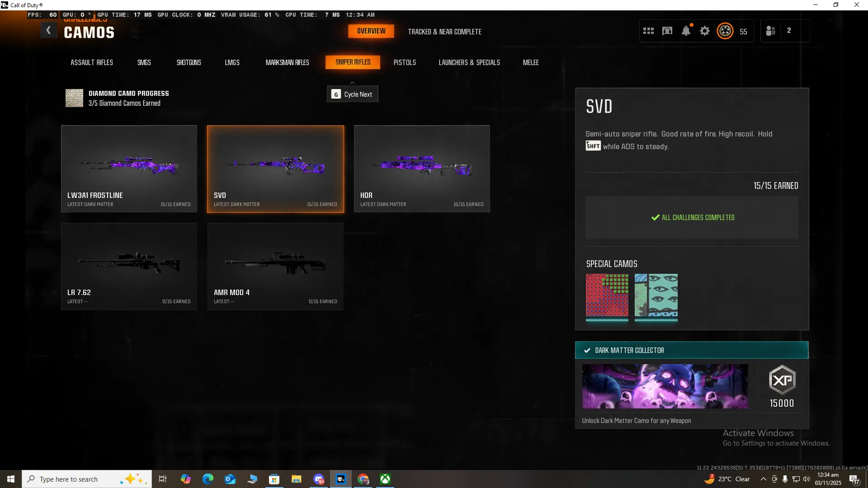Open Tracked & Near Complete view
The image size is (868, 488).
(x=444, y=32)
